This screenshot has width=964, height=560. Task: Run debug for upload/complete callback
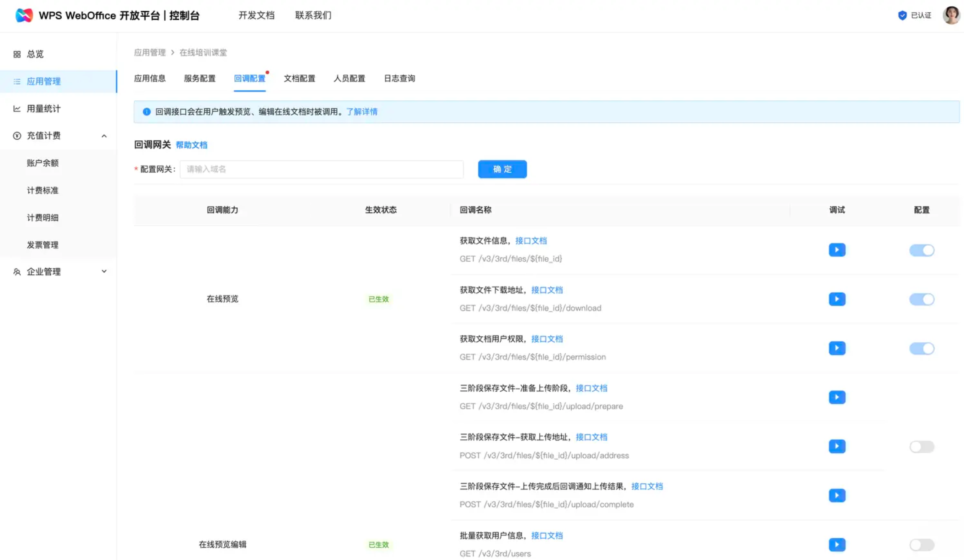tap(837, 495)
